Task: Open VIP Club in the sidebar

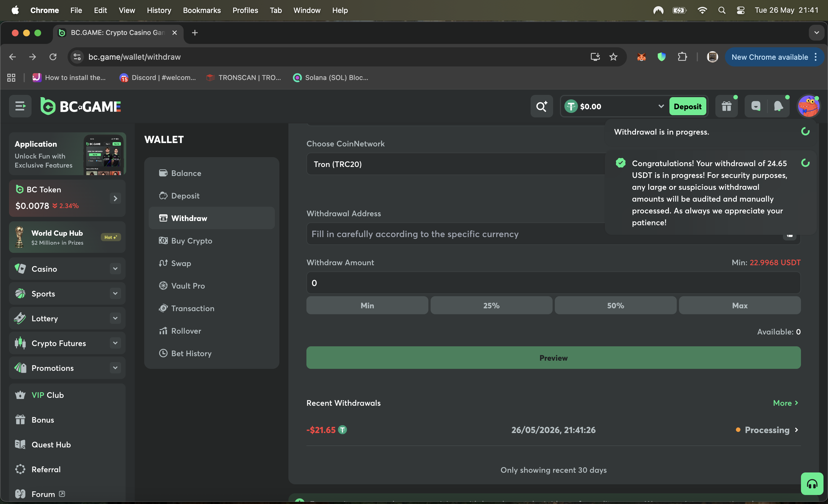Action: 67,395
